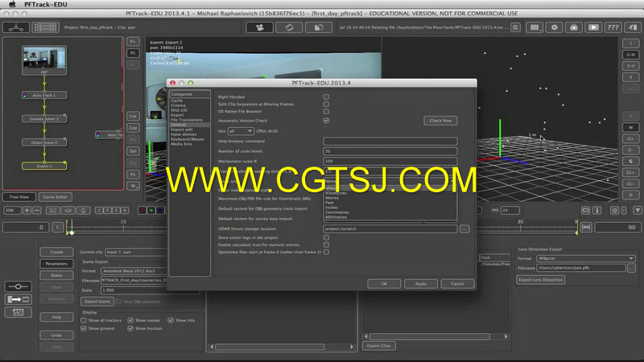Open the layout panel icon
This screenshot has width=644, height=362.
(535, 27)
